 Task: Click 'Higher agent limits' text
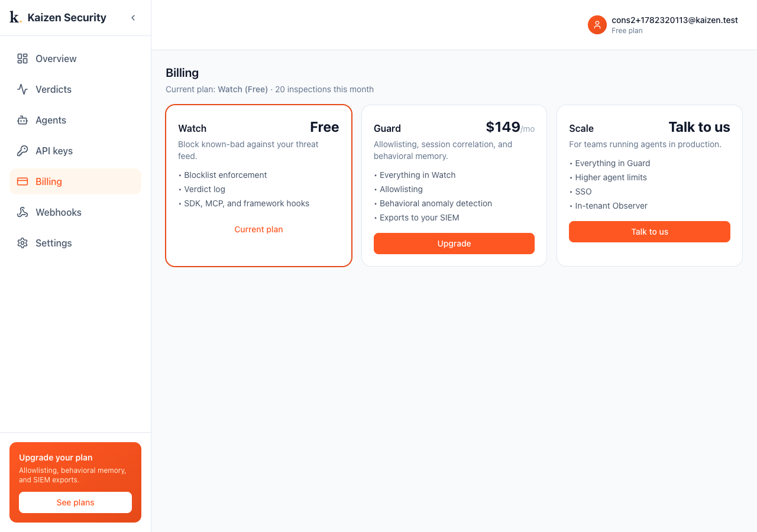coord(611,177)
